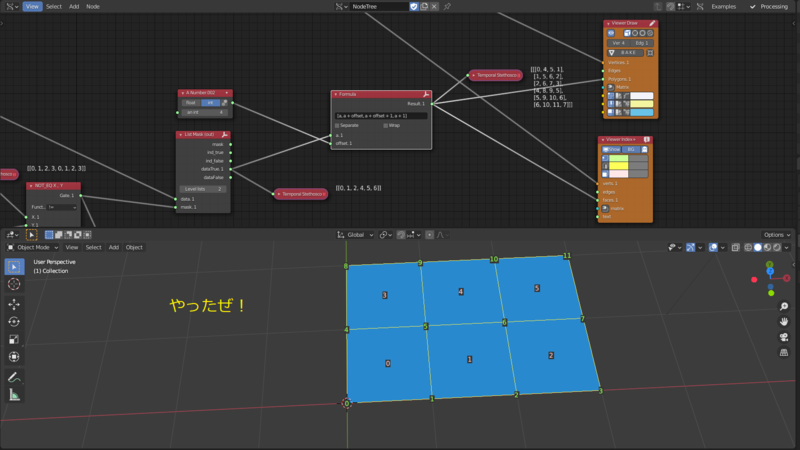The image size is (800, 450).
Task: Open the View menu in 3D viewport
Action: pos(71,247)
